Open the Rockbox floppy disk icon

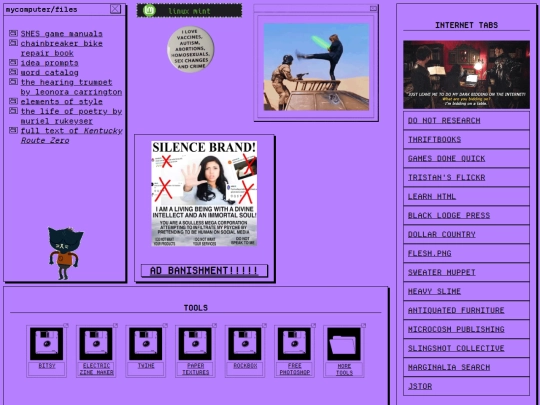pos(245,343)
